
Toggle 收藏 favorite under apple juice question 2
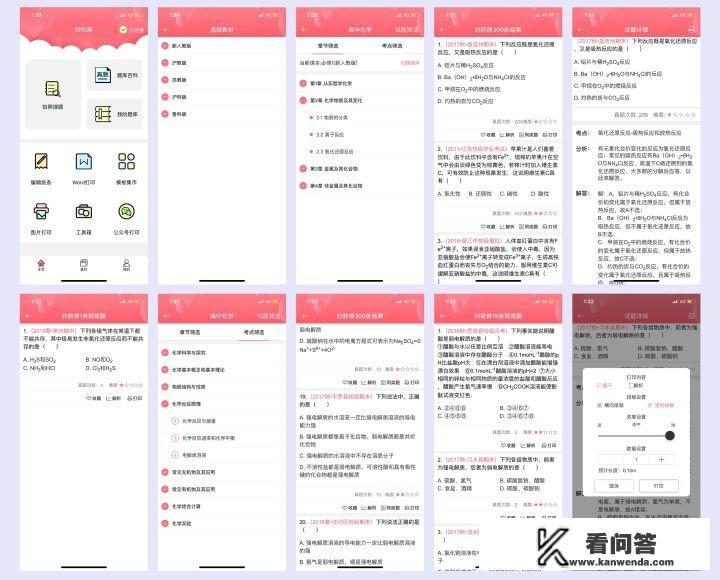488,226
